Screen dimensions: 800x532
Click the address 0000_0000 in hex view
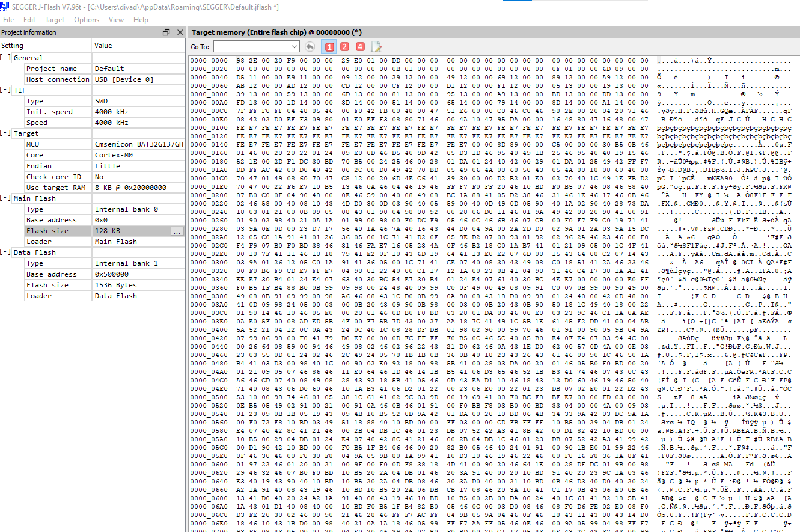coord(209,61)
